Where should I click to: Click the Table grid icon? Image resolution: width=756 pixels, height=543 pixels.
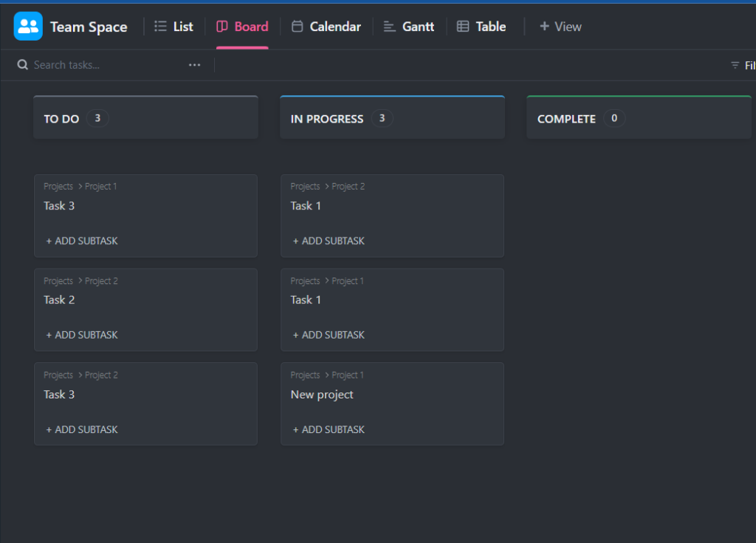coord(461,26)
